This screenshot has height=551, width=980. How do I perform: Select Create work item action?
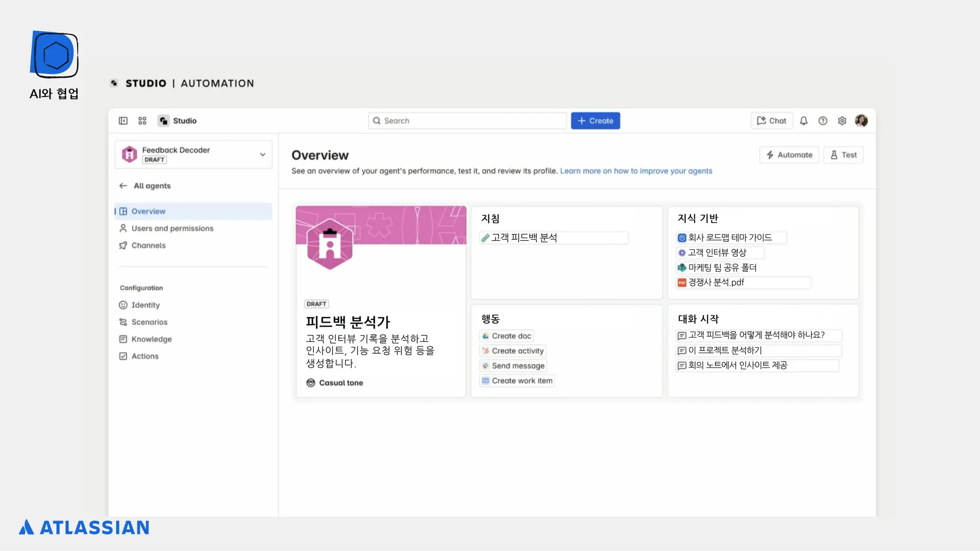point(517,381)
